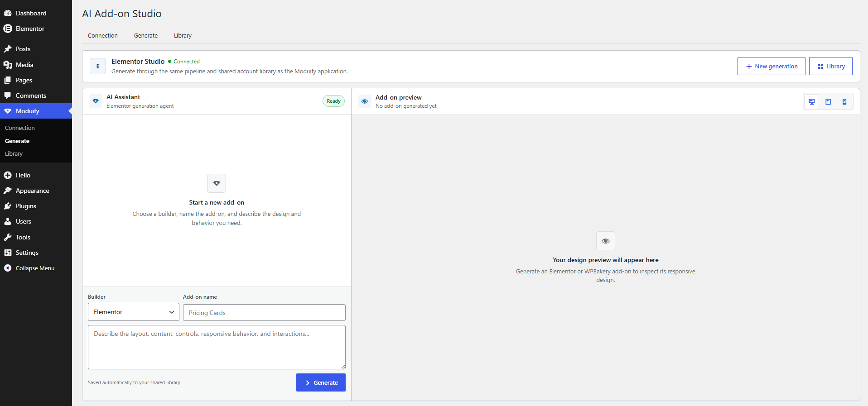Click the Library button in header card
The image size is (868, 406).
click(x=831, y=66)
